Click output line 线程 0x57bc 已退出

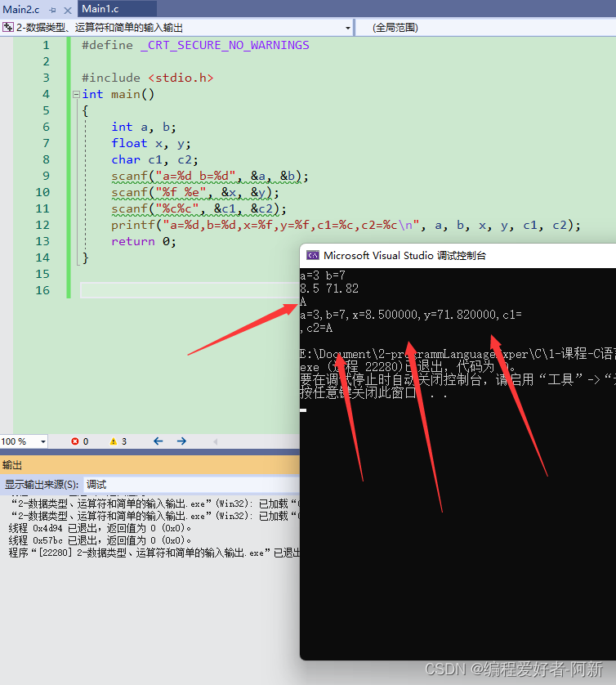pos(100,540)
